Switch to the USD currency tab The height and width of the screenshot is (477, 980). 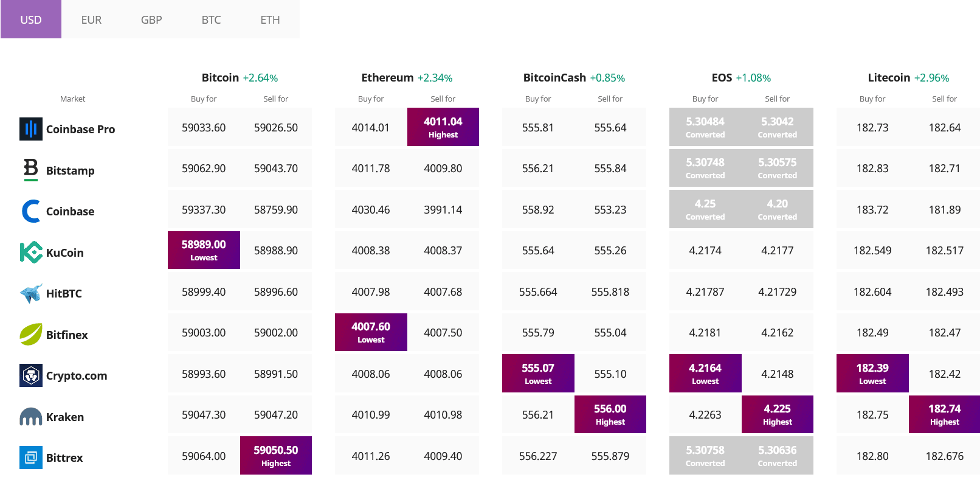31,19
